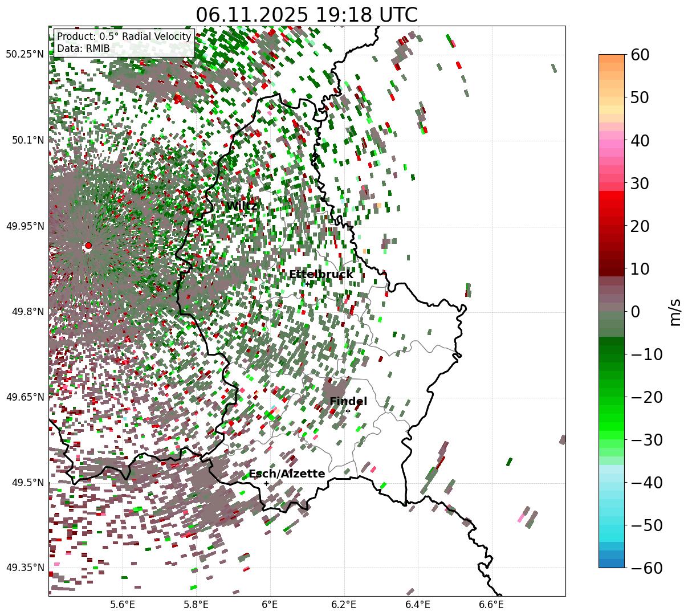
Task: Click the orange top band of colorbar
Action: [x=612, y=59]
